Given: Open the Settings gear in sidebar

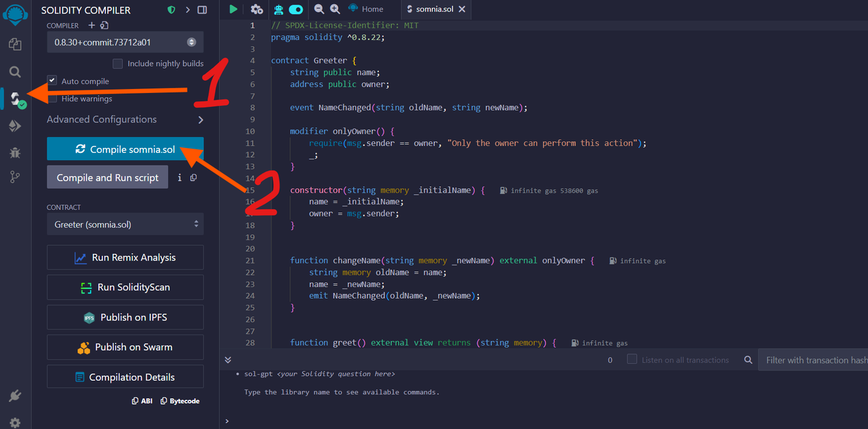Looking at the screenshot, I should tap(15, 422).
